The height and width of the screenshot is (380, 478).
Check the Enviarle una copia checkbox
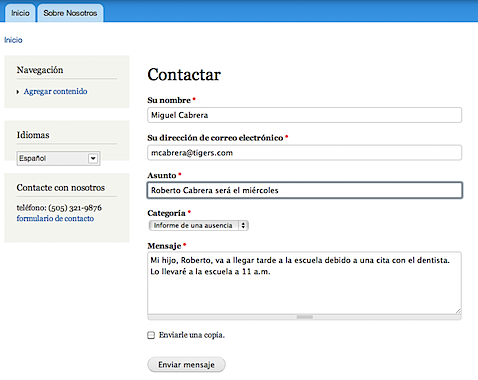point(151,335)
